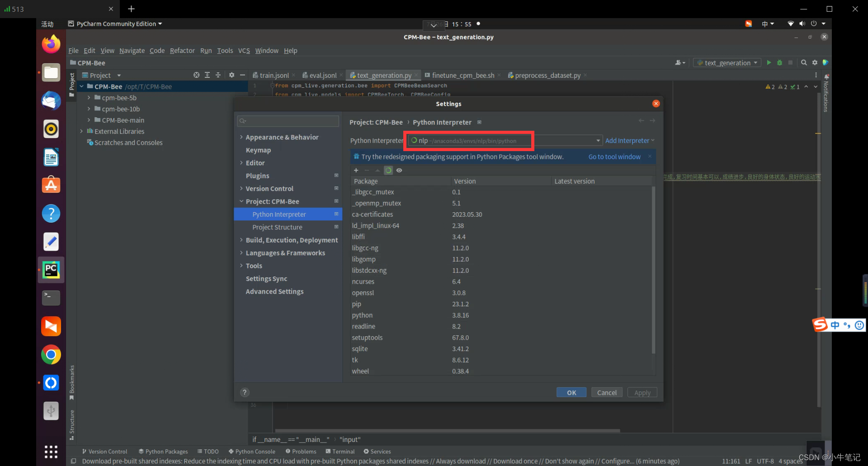
Task: Select the openssl package row
Action: (x=502, y=293)
